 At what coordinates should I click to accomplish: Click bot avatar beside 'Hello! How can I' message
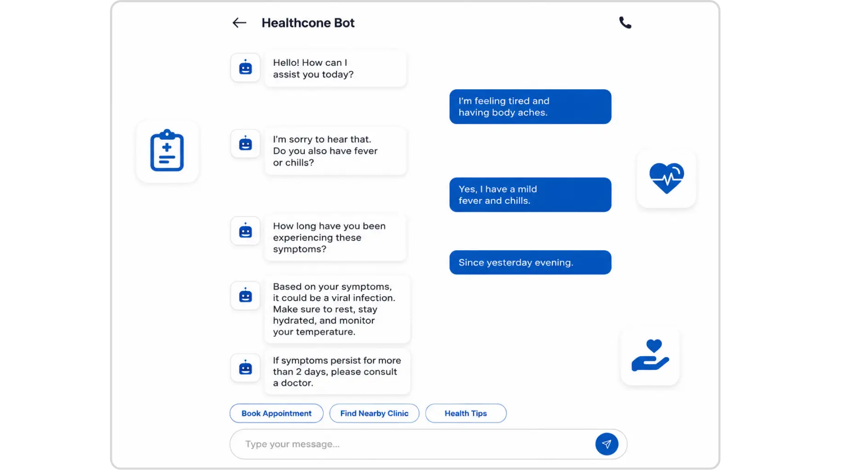245,68
